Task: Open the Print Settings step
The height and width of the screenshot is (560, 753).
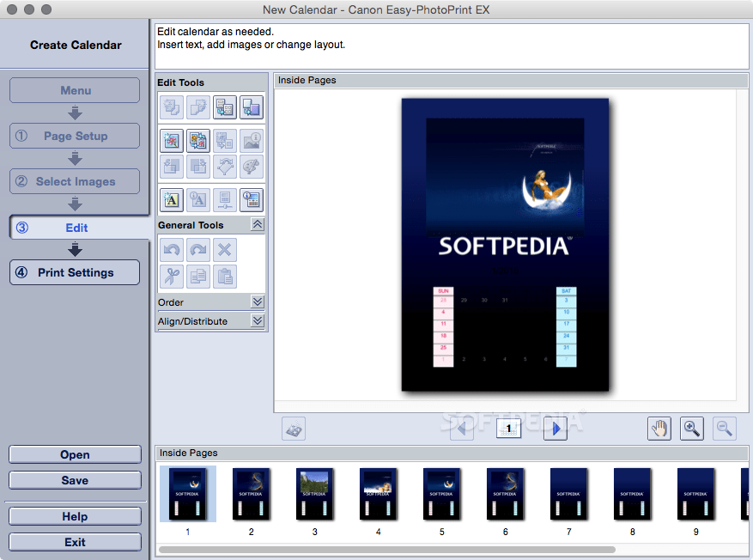Action: (x=75, y=272)
